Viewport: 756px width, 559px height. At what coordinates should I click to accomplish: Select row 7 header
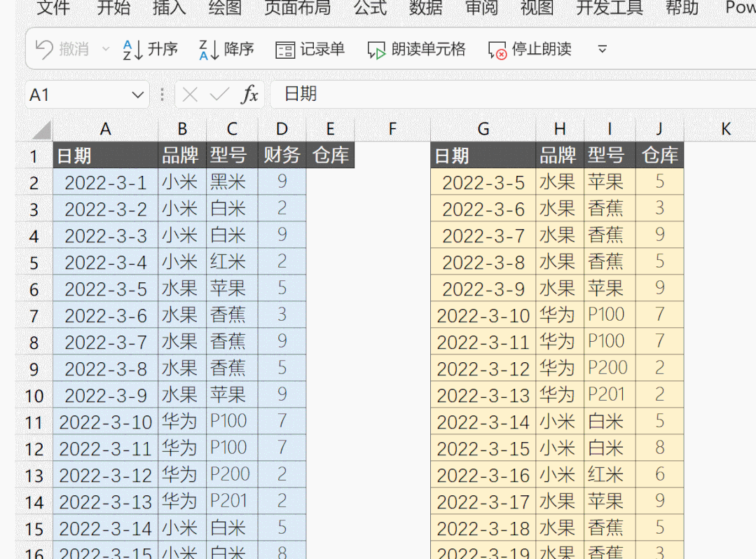(34, 316)
